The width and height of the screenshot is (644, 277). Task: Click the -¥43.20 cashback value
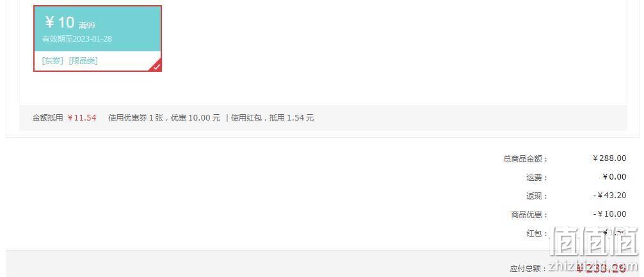610,196
